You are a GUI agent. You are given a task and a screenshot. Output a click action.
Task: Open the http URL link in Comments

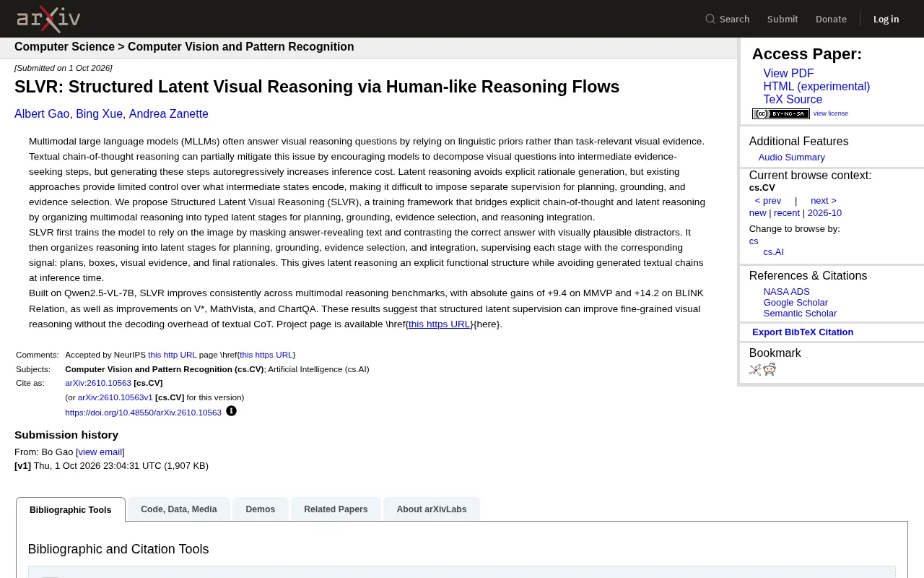coord(172,355)
